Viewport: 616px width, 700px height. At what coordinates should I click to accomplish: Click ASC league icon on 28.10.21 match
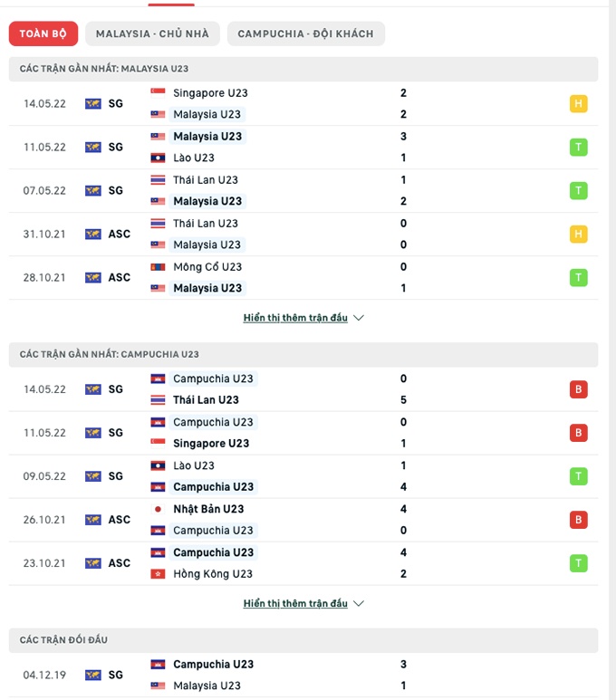click(92, 277)
